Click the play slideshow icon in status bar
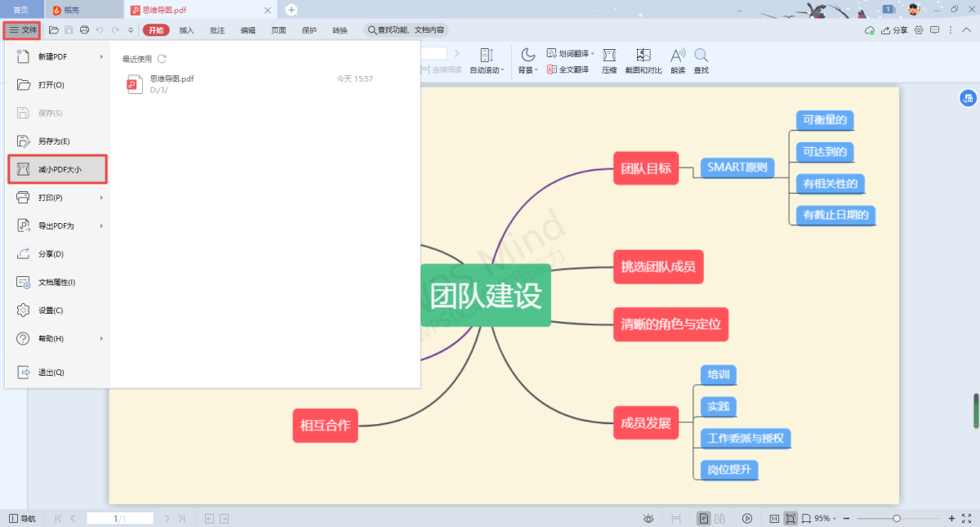This screenshot has height=527, width=980. coord(747,518)
